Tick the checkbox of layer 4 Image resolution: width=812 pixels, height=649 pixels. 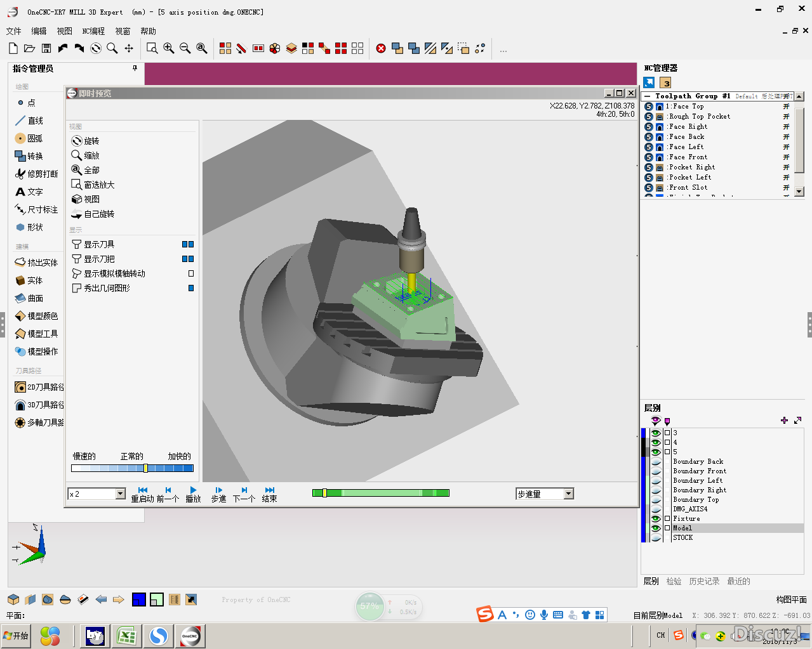point(667,442)
